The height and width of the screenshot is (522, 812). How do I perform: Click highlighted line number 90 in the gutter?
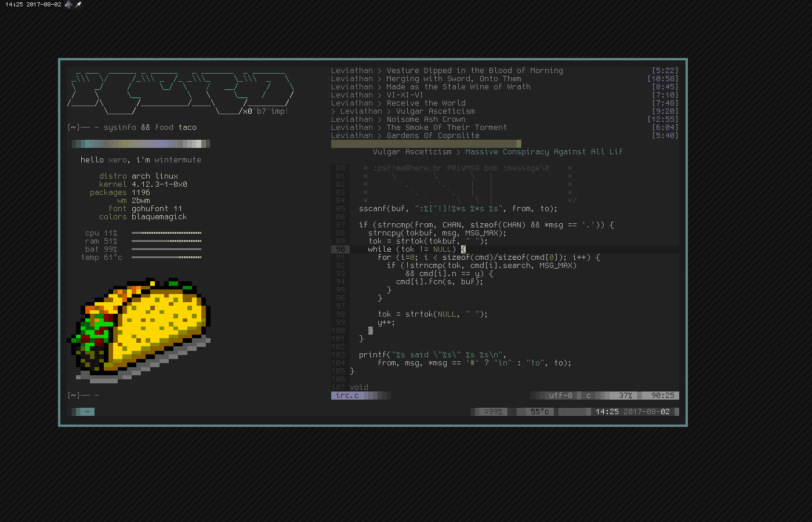point(340,249)
